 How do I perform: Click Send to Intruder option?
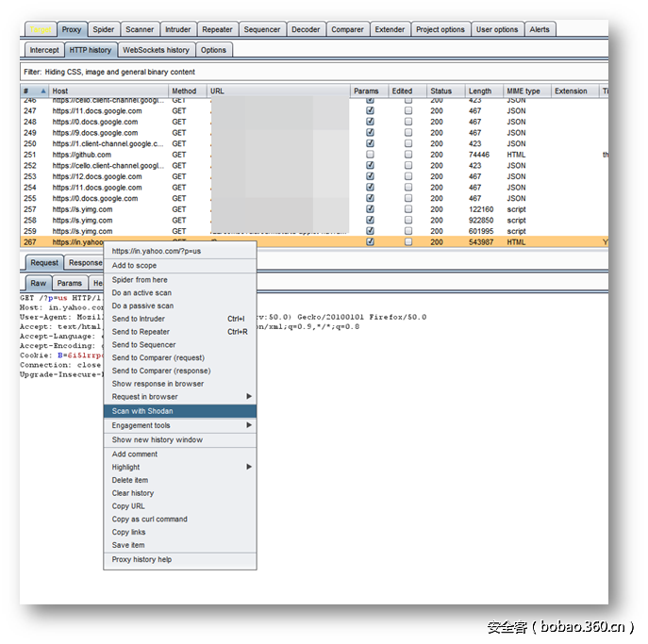pos(139,319)
